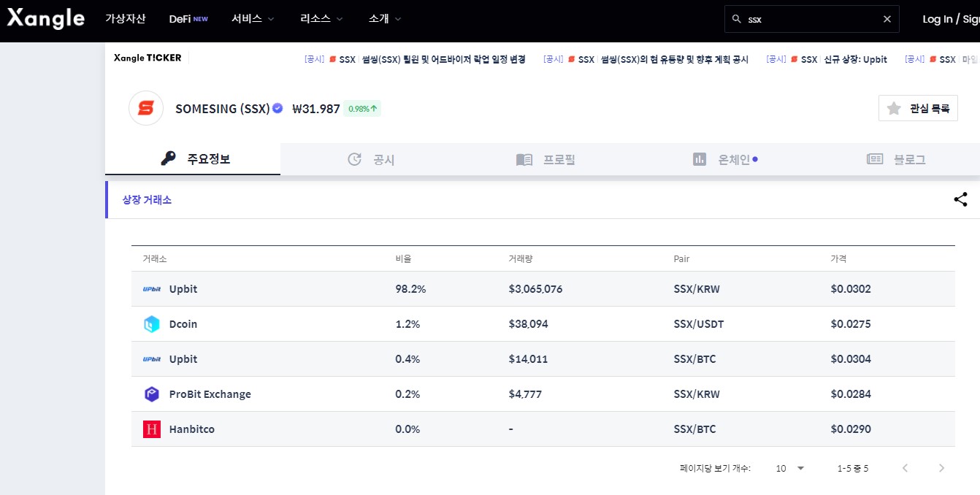This screenshot has height=495, width=980.
Task: Click the SOMESING coin logo
Action: pos(146,109)
